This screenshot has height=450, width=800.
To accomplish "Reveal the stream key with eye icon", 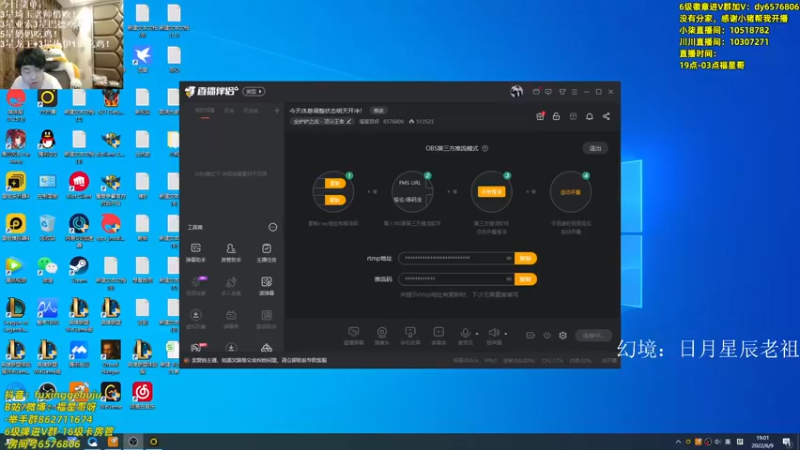I will (509, 279).
